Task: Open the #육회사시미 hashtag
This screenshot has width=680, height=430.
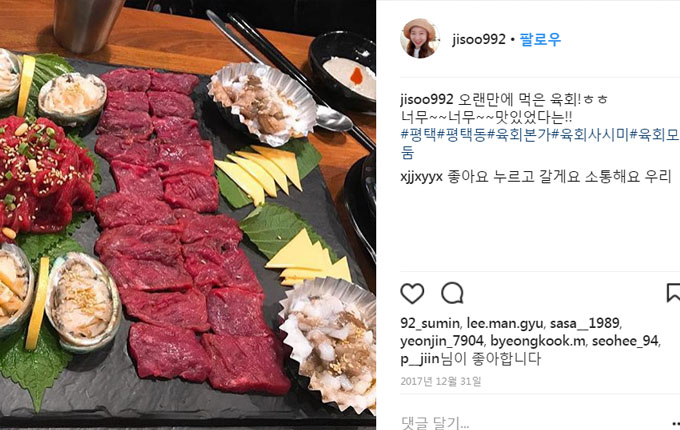Action: pyautogui.click(x=590, y=135)
